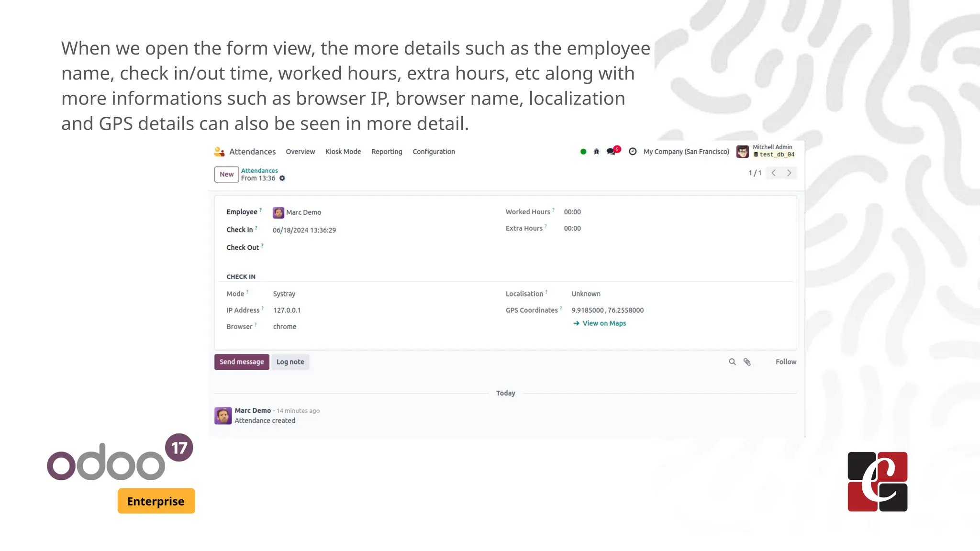Click the Attendance created message
Screen dimensions: 980x551
point(265,421)
